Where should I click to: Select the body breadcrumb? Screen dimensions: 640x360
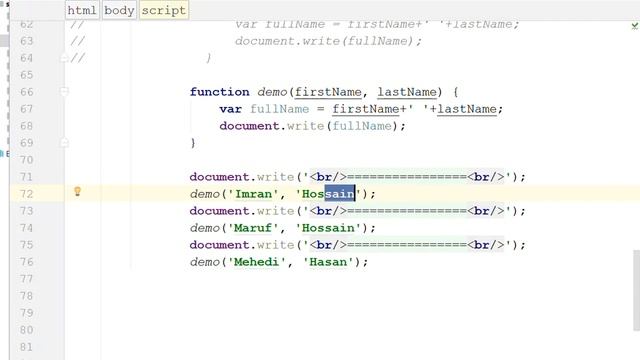(119, 10)
